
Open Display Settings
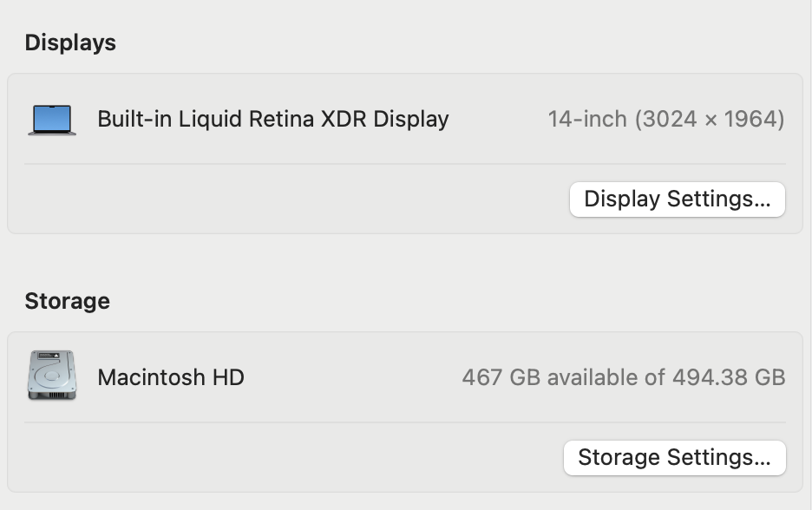pyautogui.click(x=677, y=199)
